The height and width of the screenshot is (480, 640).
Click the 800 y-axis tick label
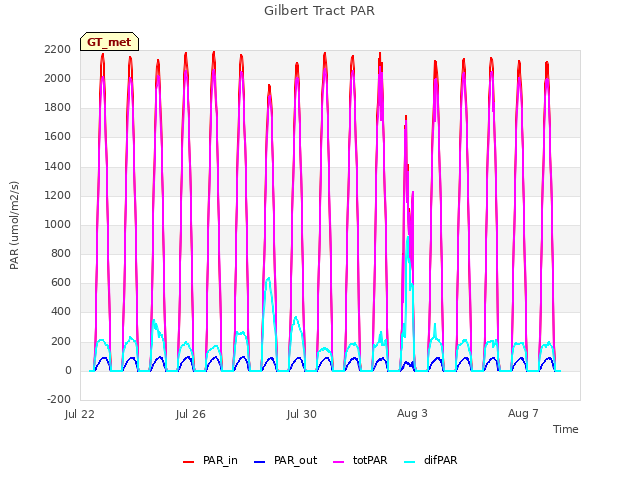point(61,253)
